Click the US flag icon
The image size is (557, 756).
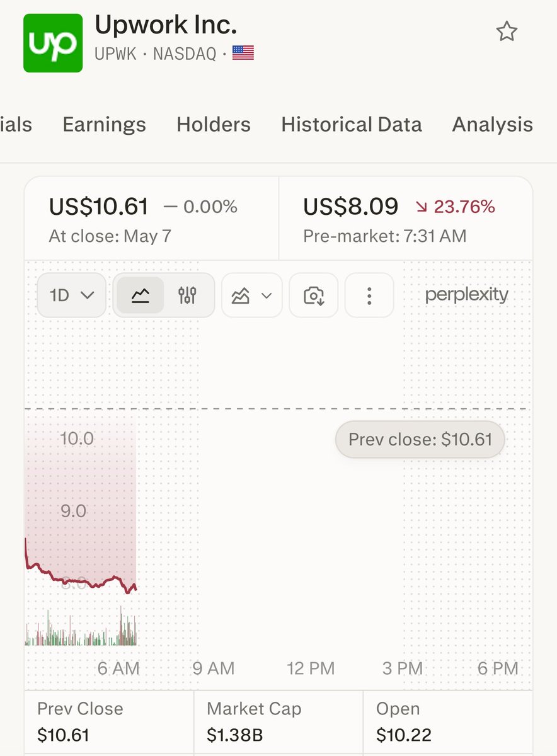243,54
